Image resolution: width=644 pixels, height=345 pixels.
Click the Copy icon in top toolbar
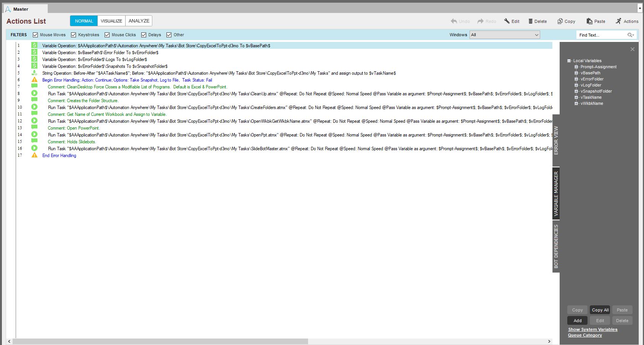point(560,21)
